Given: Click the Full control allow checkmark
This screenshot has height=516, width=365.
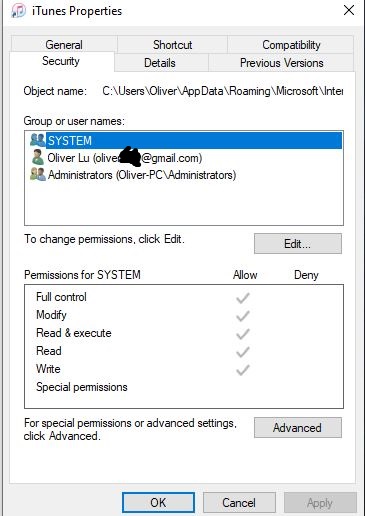Looking at the screenshot, I should pyautogui.click(x=243, y=298).
